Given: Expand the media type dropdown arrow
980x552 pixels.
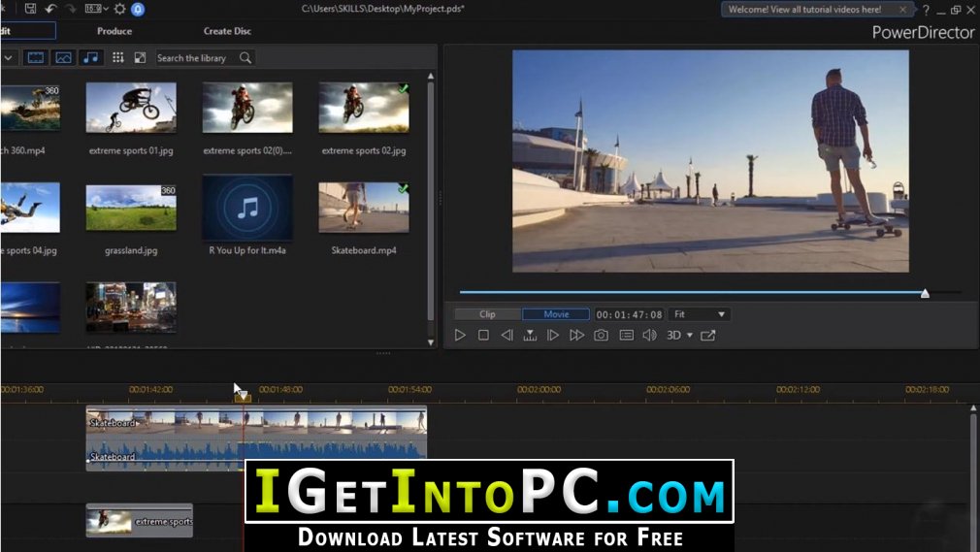Looking at the screenshot, I should click(8, 57).
